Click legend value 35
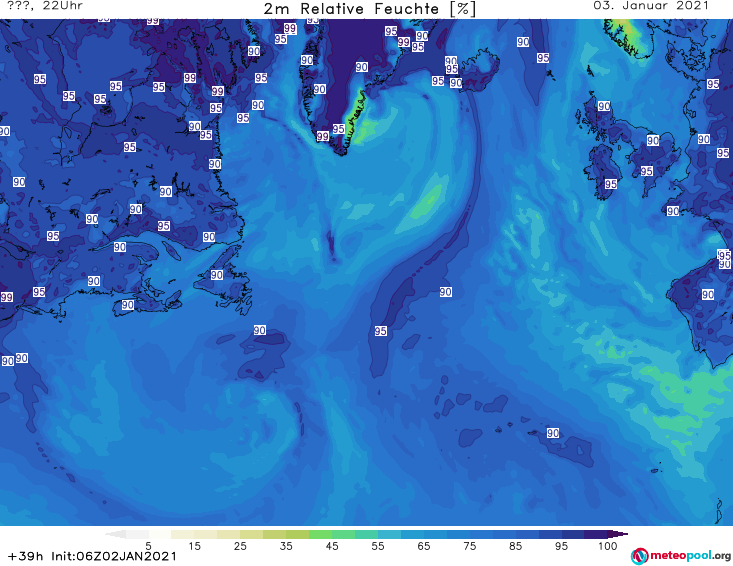 pyautogui.click(x=286, y=545)
